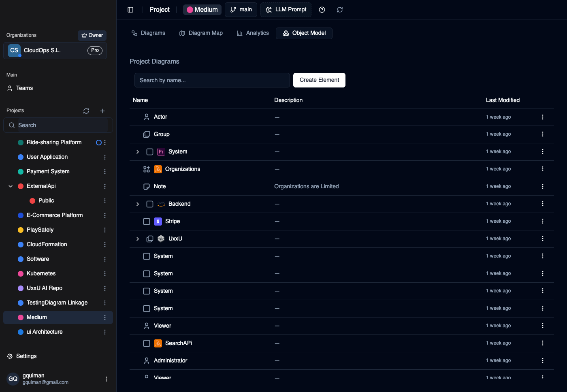Click the Actor person icon
This screenshot has height=392, width=567.
[x=147, y=117]
